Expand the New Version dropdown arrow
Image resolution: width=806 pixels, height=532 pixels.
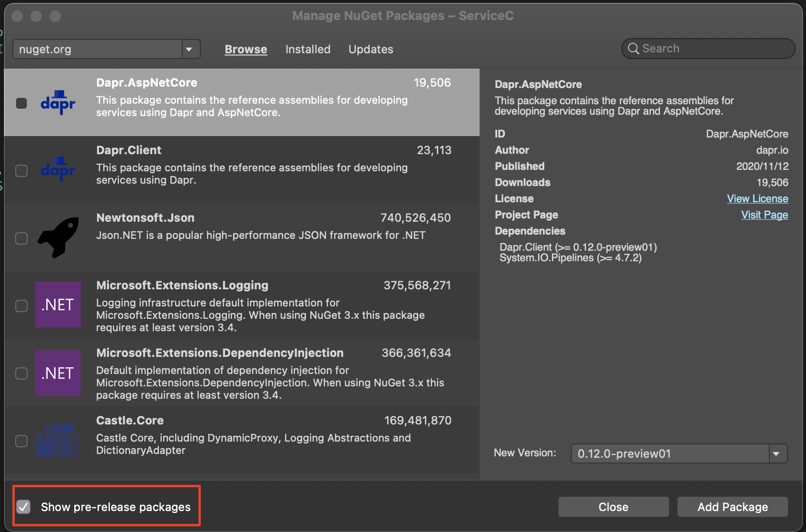click(778, 453)
